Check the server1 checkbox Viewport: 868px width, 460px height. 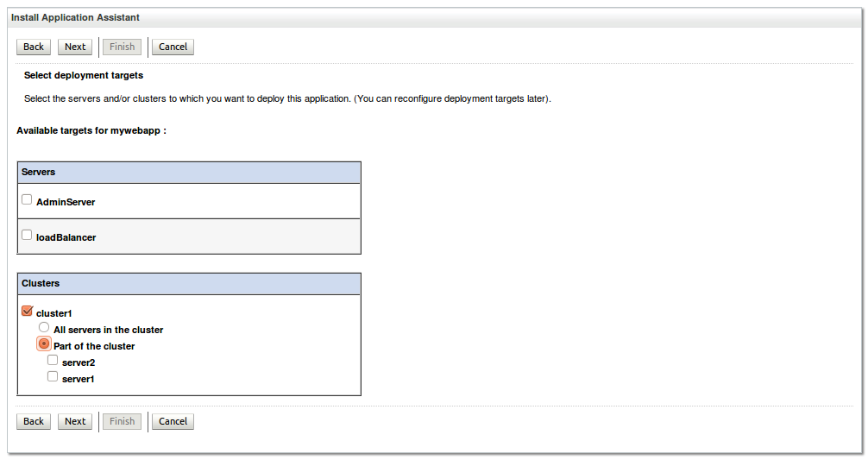click(53, 376)
